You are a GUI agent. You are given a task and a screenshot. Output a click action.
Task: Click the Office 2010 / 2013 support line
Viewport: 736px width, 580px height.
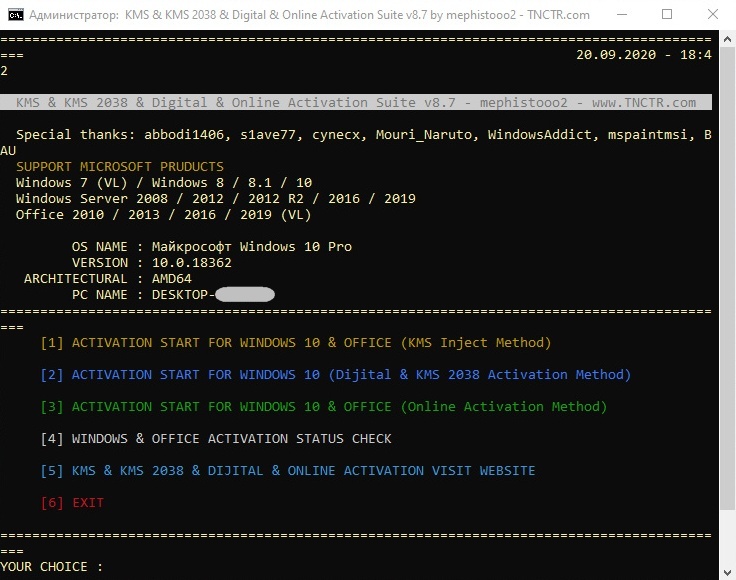pyautogui.click(x=163, y=214)
